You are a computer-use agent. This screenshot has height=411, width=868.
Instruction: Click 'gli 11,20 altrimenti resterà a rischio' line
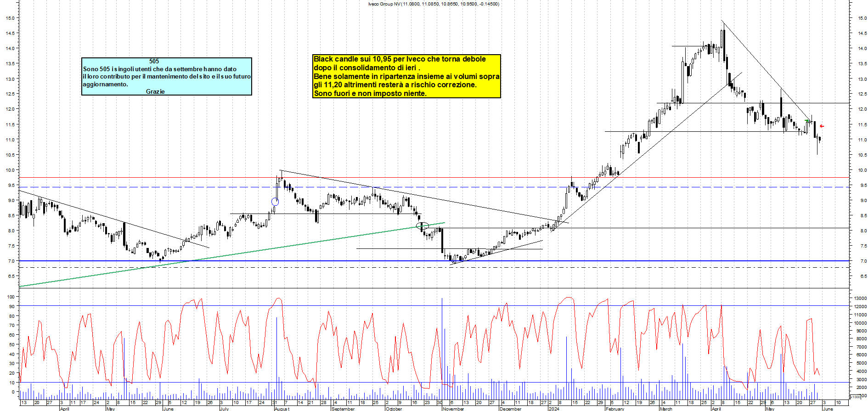coord(395,84)
